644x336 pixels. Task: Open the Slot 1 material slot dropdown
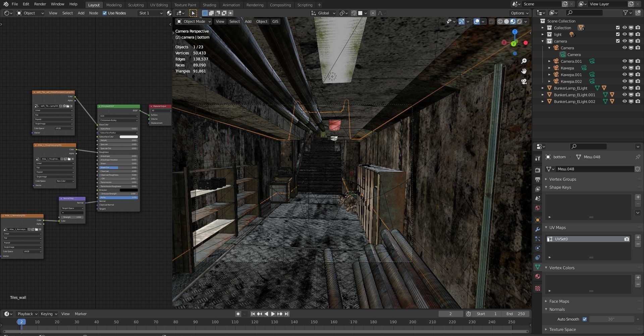[150, 13]
